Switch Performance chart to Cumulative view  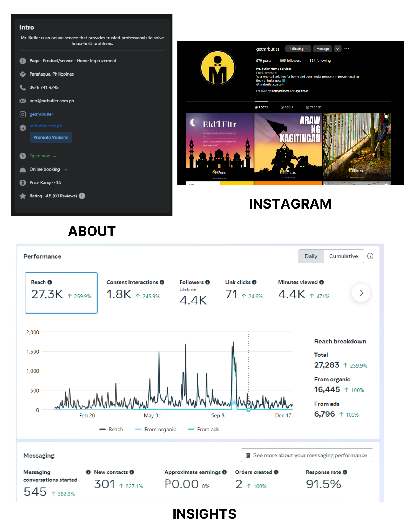[343, 256]
